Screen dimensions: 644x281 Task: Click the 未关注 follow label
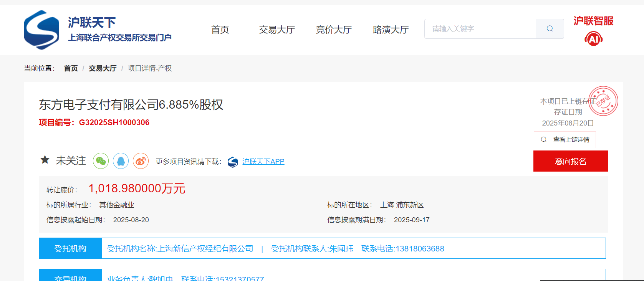(71, 160)
